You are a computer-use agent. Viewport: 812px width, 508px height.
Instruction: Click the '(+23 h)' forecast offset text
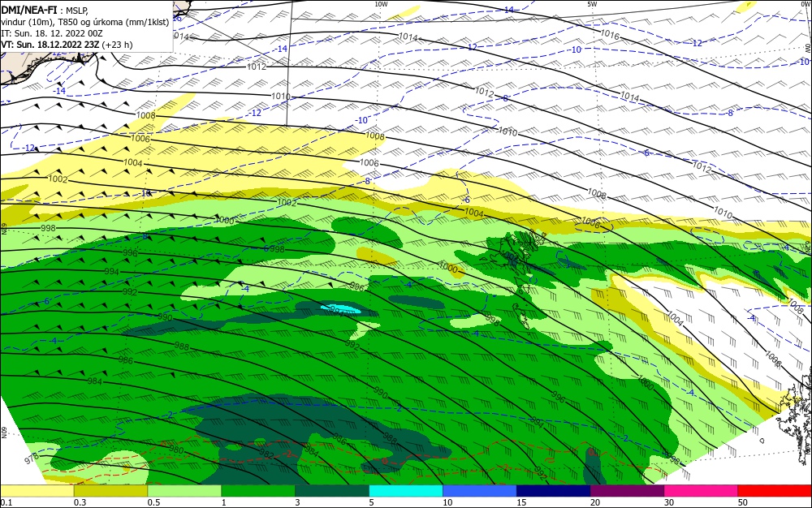(x=117, y=45)
